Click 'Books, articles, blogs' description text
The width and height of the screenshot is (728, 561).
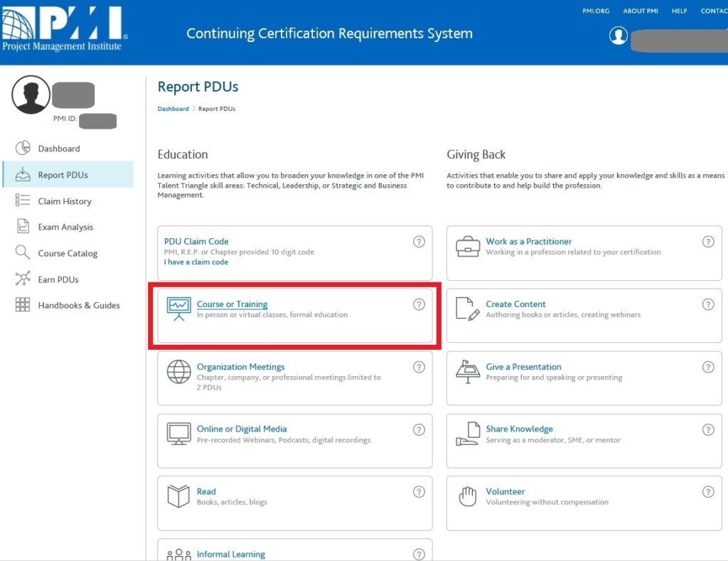tap(232, 502)
